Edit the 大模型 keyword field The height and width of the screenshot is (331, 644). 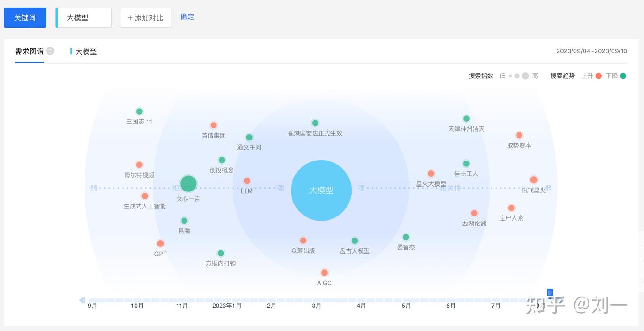[84, 18]
